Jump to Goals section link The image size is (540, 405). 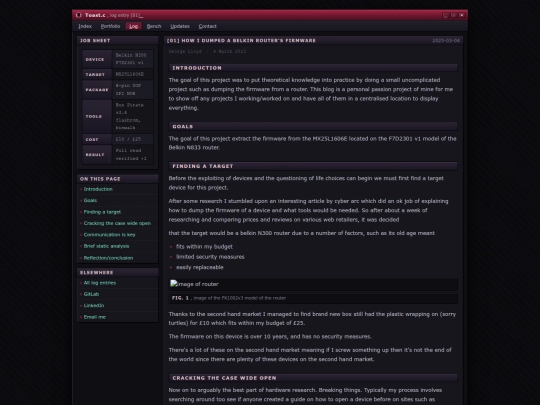point(90,200)
